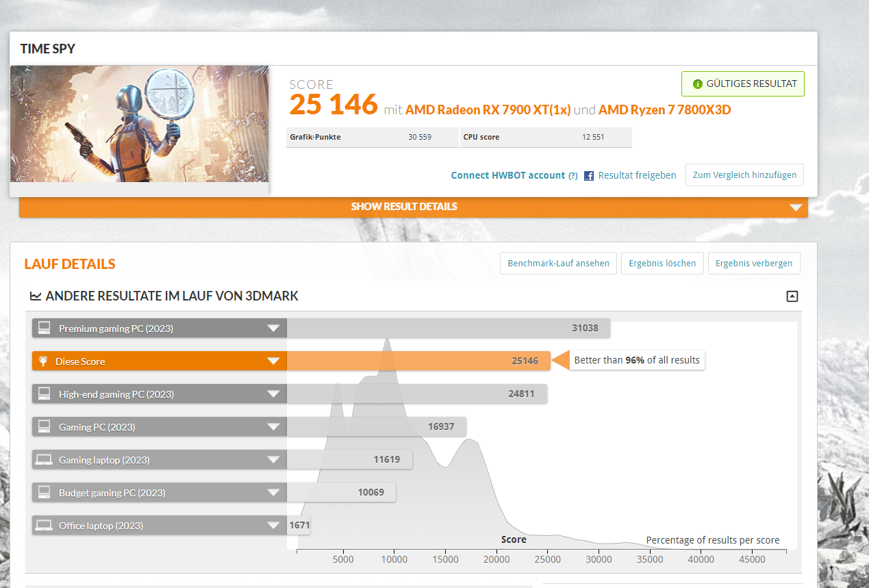Screen dimensions: 869x588
Task: Click the monitor icon for High-end gaming PC (2023)
Action: coord(45,394)
